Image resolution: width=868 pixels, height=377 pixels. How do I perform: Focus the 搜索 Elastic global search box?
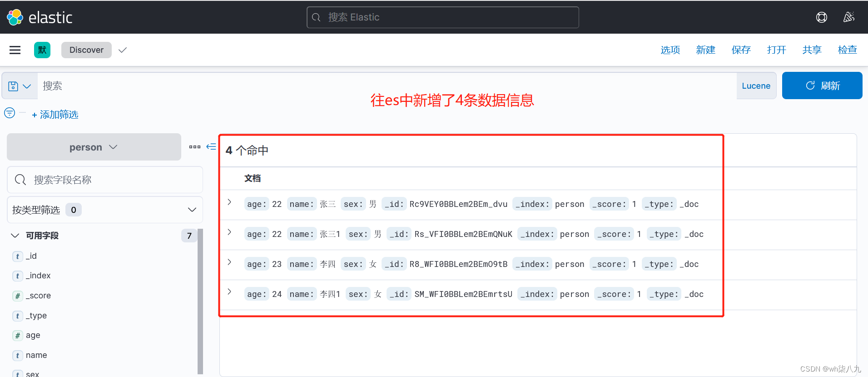[x=443, y=17]
